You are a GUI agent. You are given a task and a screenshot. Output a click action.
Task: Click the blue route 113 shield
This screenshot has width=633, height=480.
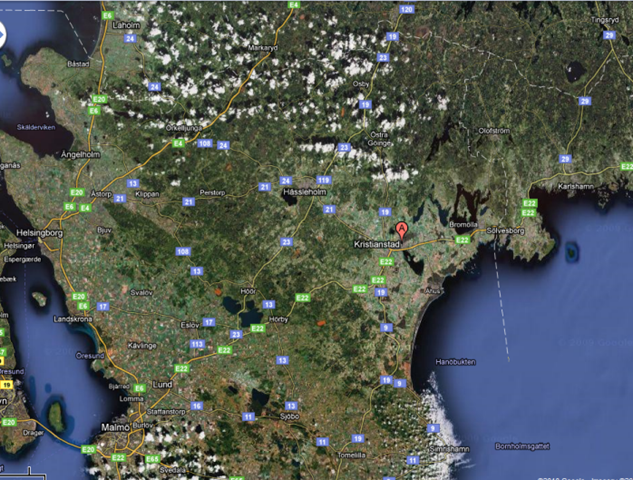coord(197,344)
